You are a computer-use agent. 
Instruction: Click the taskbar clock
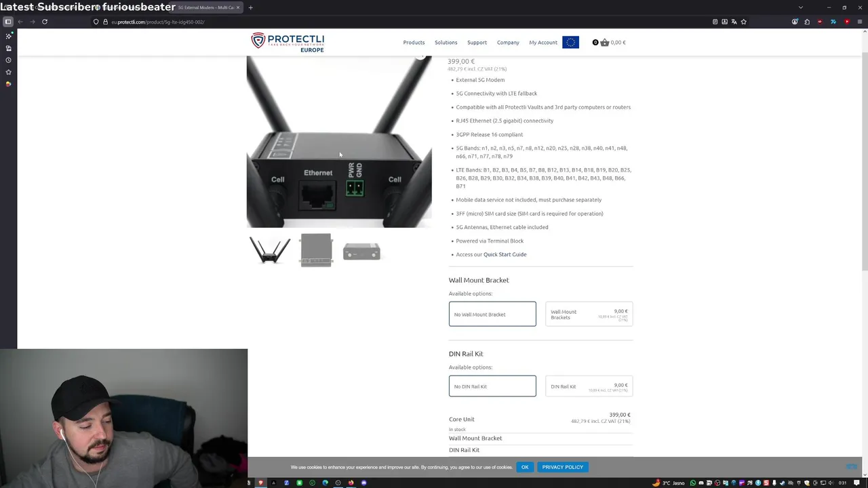[x=842, y=483]
